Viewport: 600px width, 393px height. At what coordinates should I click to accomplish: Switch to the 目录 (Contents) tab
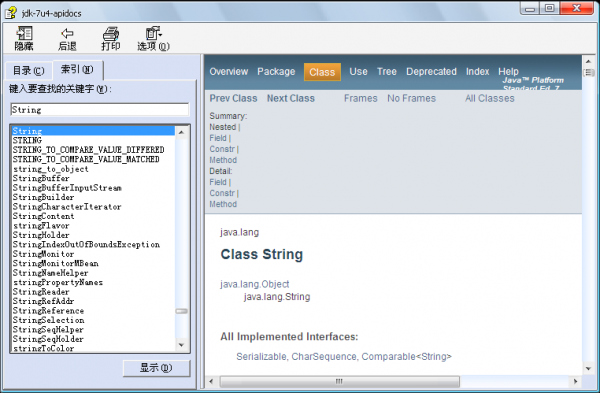click(29, 70)
